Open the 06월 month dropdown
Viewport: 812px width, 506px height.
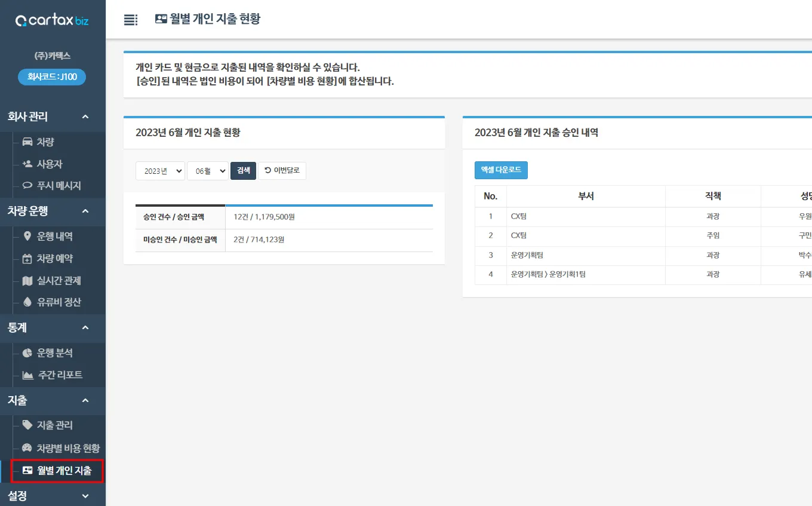(x=208, y=171)
